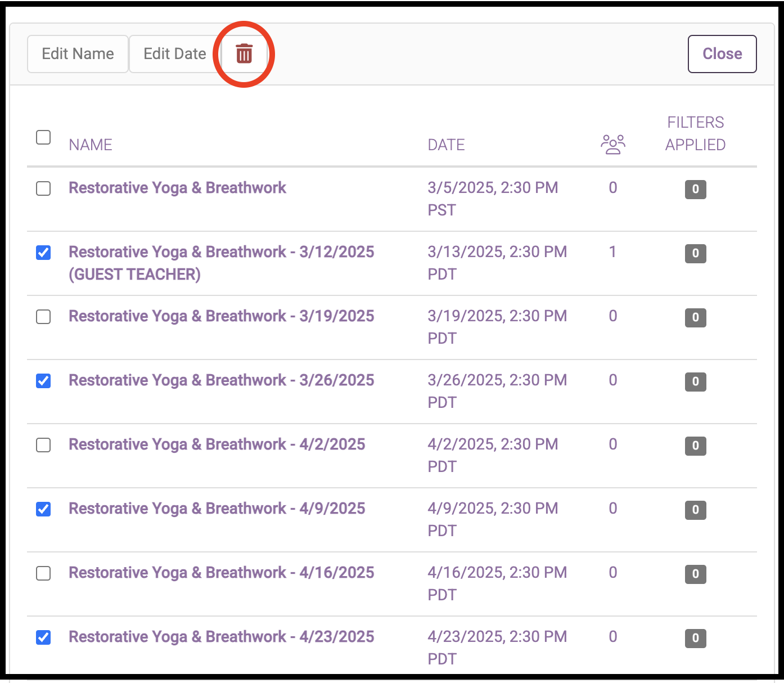Open Restorative Yoga & Breathwork - 4/16/2025 link

[x=221, y=573]
